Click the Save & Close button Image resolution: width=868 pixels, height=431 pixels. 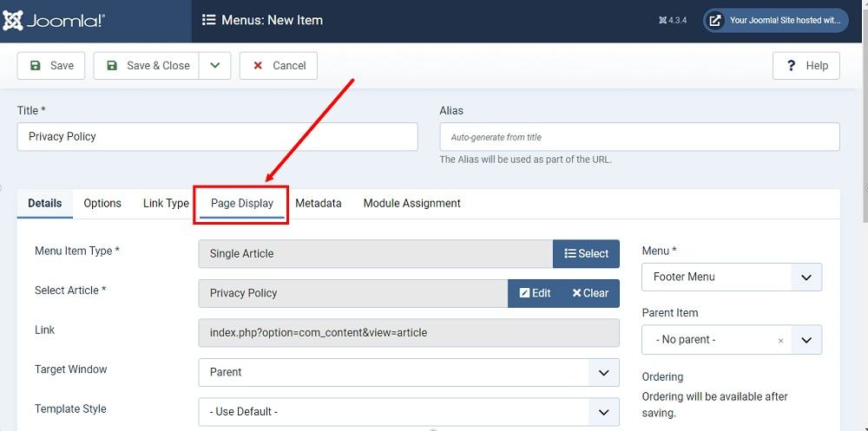tap(147, 66)
